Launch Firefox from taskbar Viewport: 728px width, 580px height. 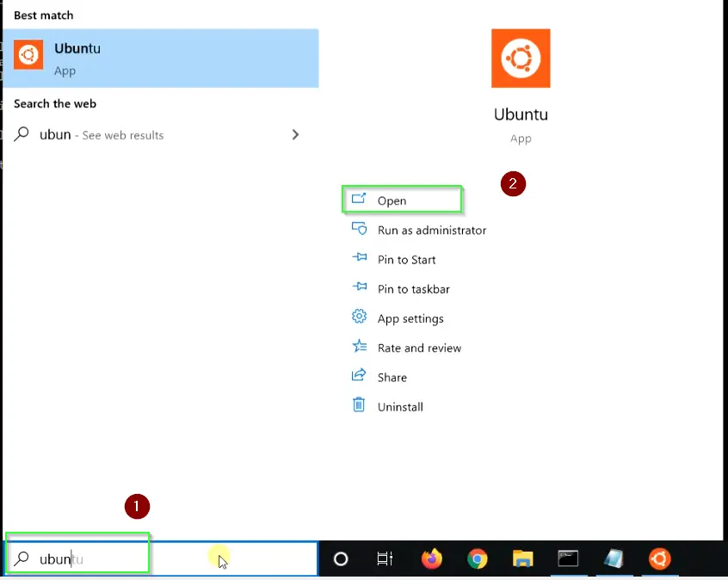point(432,558)
